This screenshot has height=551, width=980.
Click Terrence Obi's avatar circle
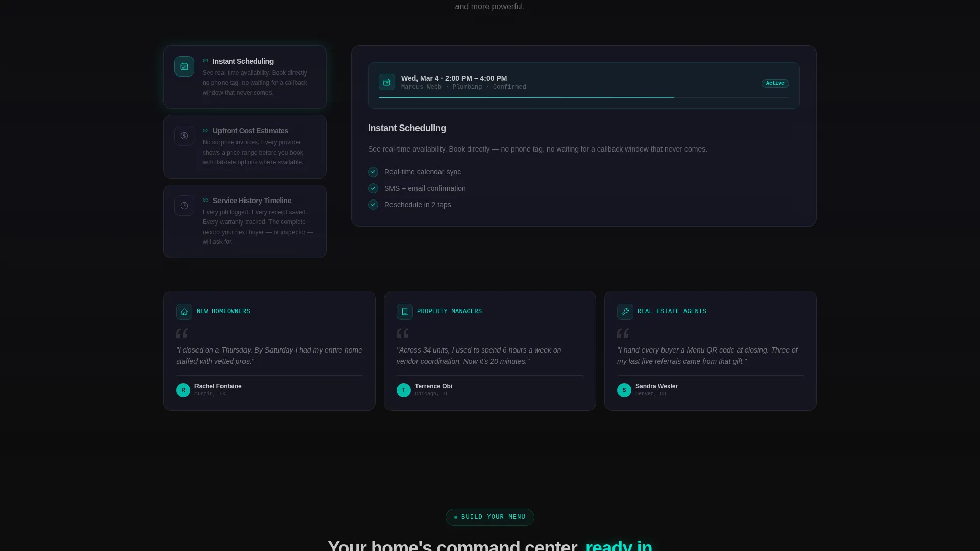pyautogui.click(x=404, y=390)
